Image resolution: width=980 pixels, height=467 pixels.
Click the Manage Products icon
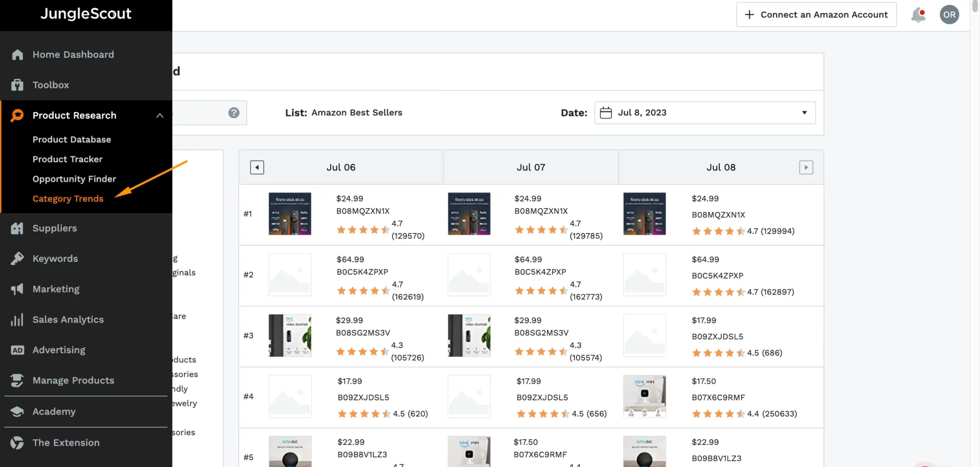point(17,380)
